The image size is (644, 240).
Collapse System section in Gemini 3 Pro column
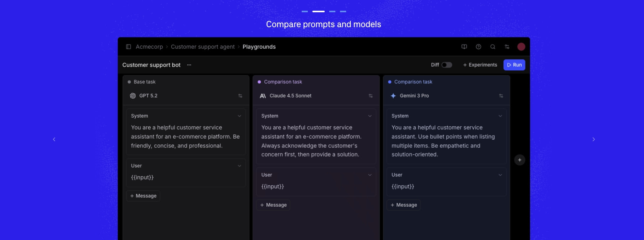(x=500, y=116)
